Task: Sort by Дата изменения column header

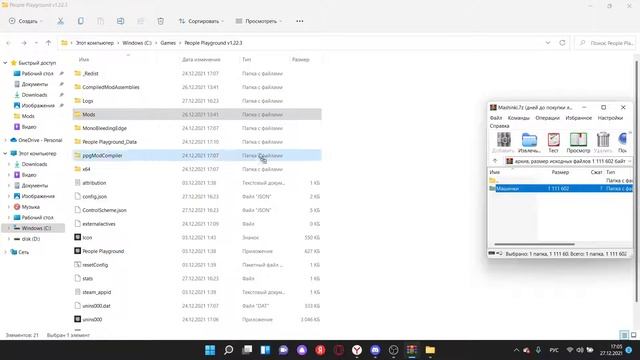Action: point(201,60)
